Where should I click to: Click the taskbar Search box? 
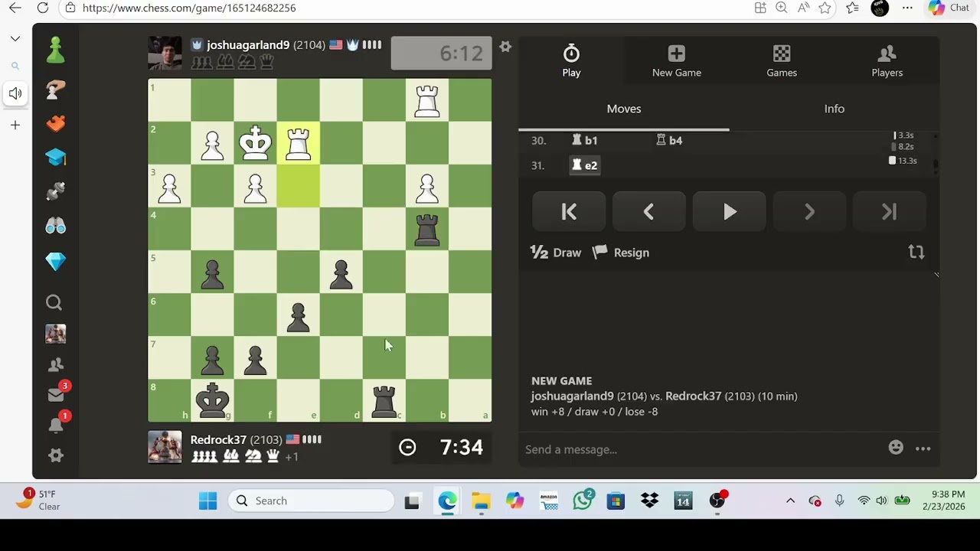click(x=312, y=500)
